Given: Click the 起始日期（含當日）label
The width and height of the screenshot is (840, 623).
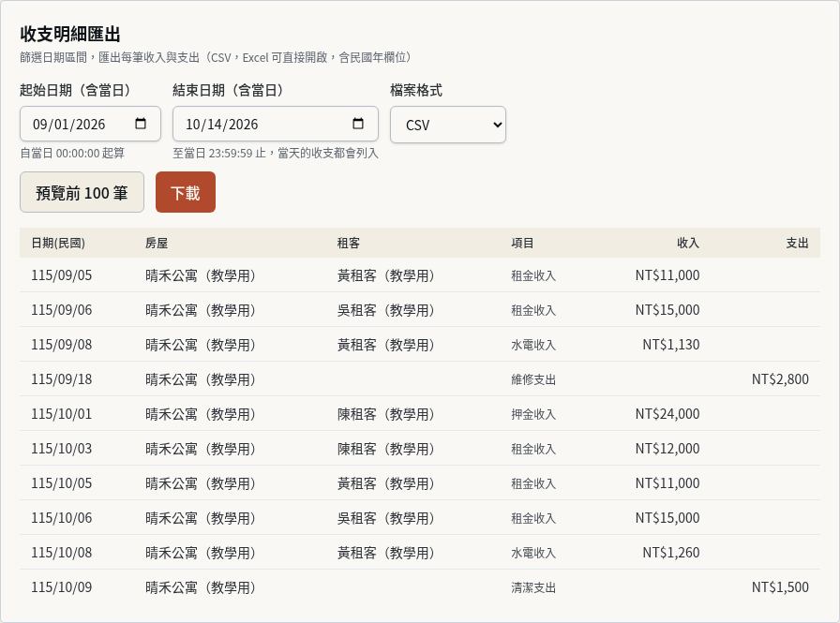Looking at the screenshot, I should [76, 90].
